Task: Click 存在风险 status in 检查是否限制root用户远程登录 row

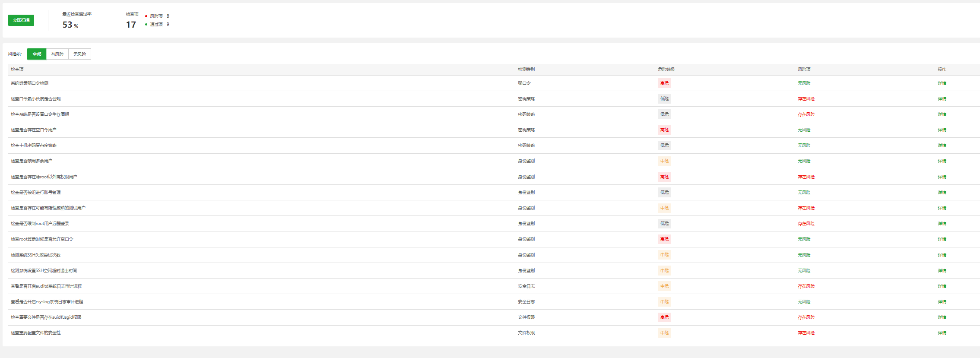Action: (806, 224)
